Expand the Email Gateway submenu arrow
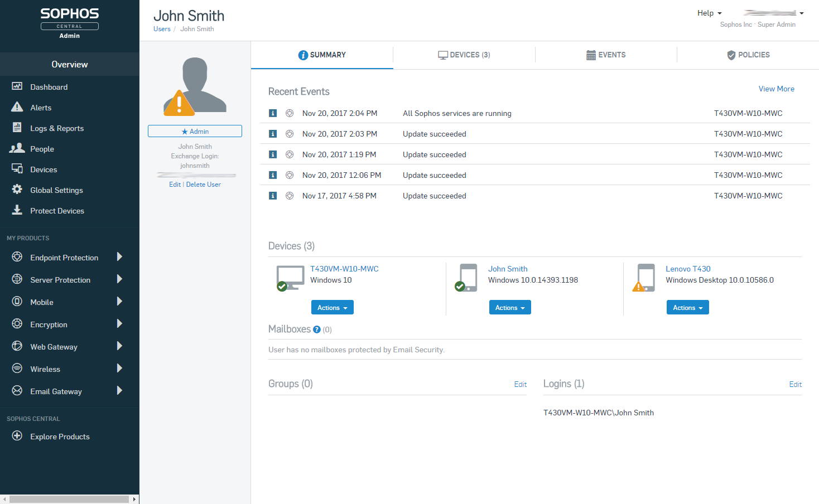819x504 pixels. tap(119, 391)
